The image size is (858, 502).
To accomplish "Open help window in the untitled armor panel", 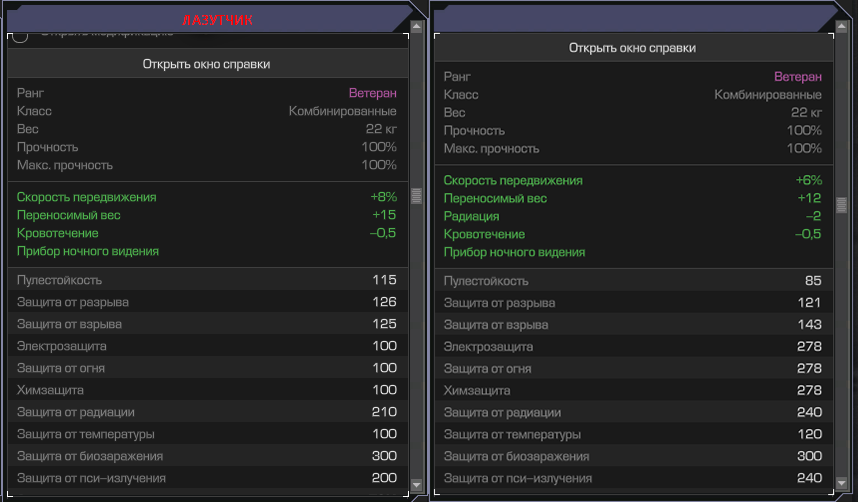I will coord(633,48).
